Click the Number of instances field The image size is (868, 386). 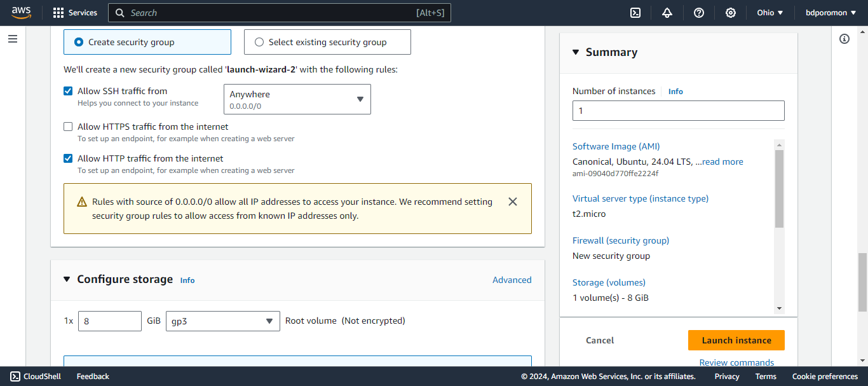click(678, 111)
